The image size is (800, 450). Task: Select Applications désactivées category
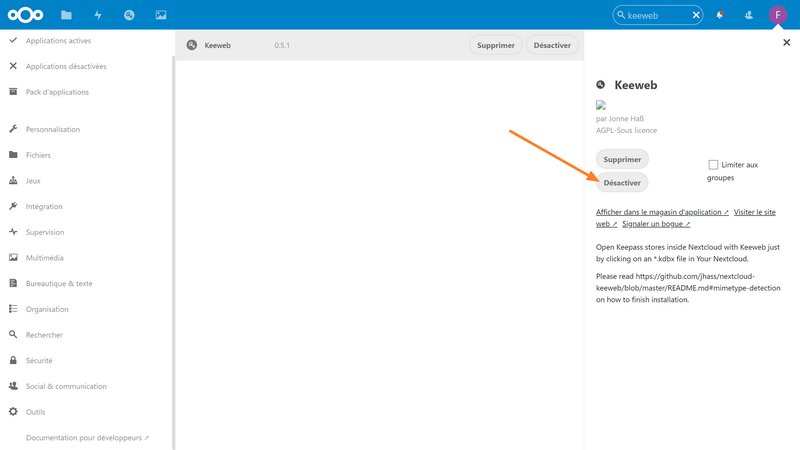66,66
